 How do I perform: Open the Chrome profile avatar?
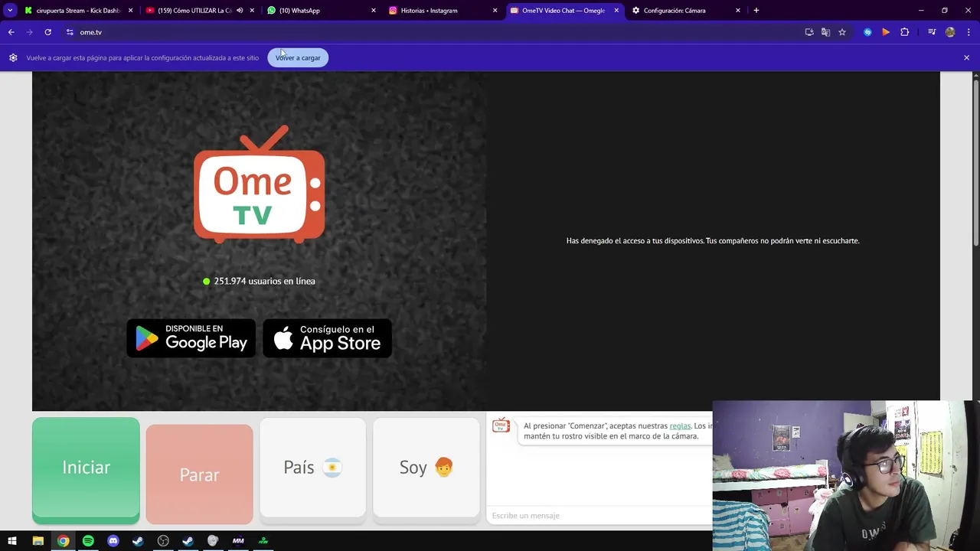point(950,32)
